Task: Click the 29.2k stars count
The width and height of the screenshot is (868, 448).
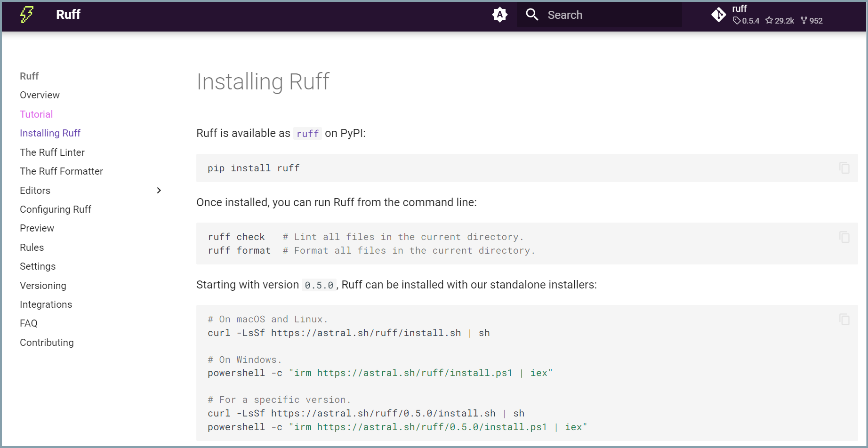Action: tap(780, 21)
